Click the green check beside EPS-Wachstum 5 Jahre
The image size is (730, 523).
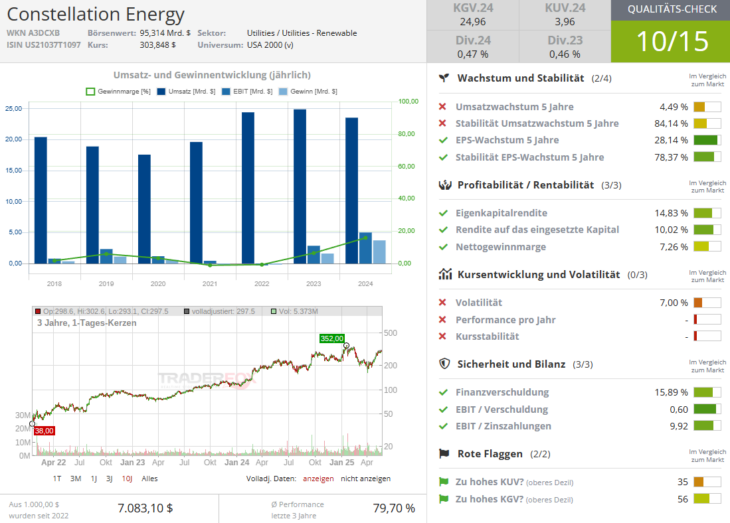pyautogui.click(x=443, y=140)
